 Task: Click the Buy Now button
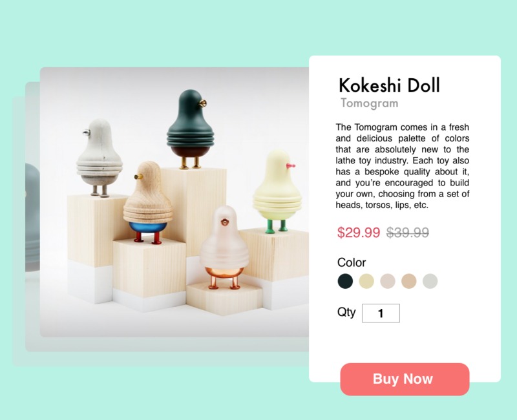point(405,379)
